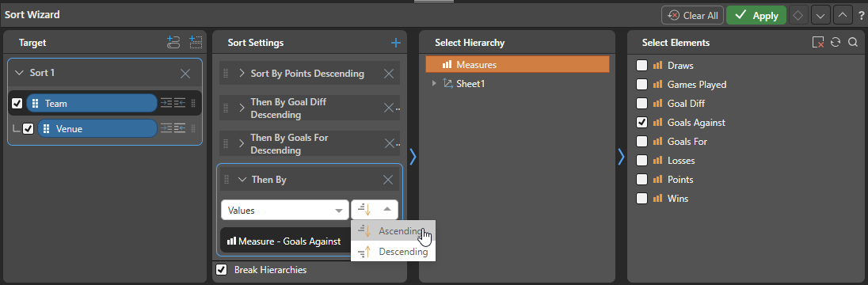Click the Apply button
Viewport: 868px width, 285px height.
(756, 16)
